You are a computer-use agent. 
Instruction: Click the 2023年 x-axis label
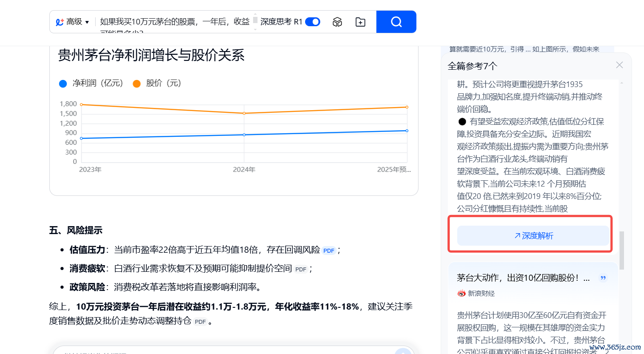click(x=90, y=170)
